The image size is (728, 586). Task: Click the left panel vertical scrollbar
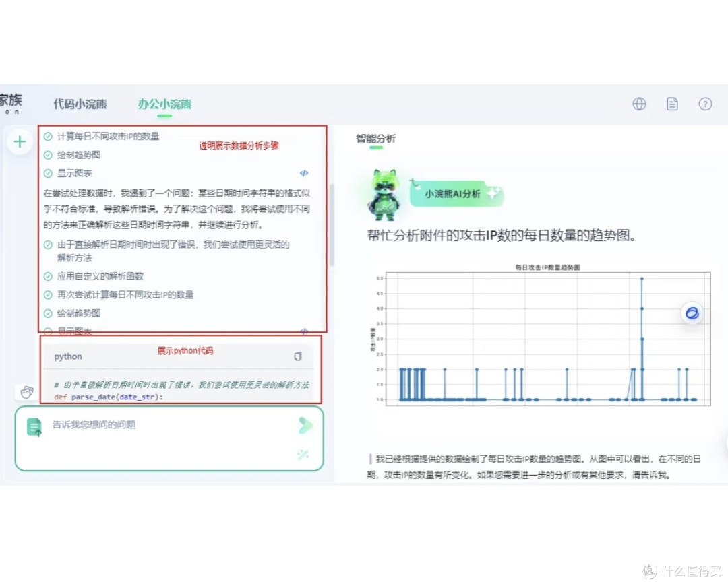click(x=332, y=225)
